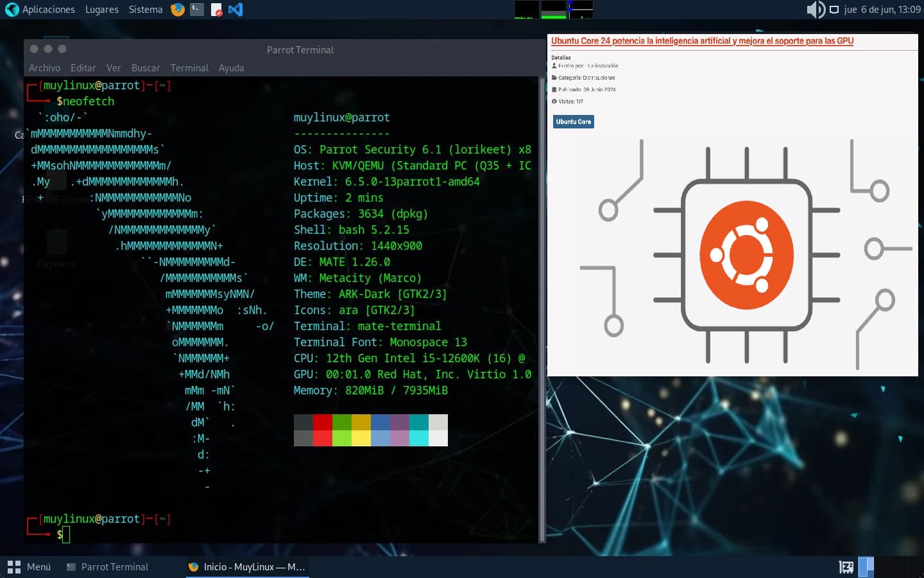
Task: Launch Firefox from the top panel
Action: 178,10
